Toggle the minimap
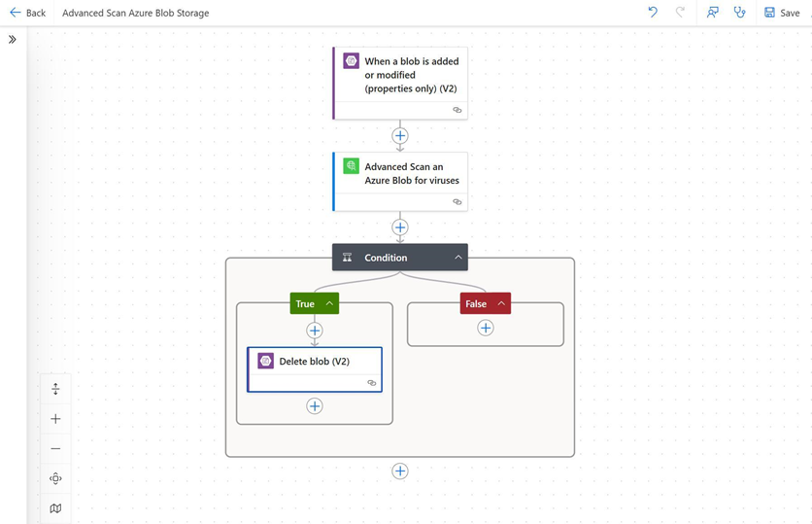This screenshot has width=812, height=524. 55,508
